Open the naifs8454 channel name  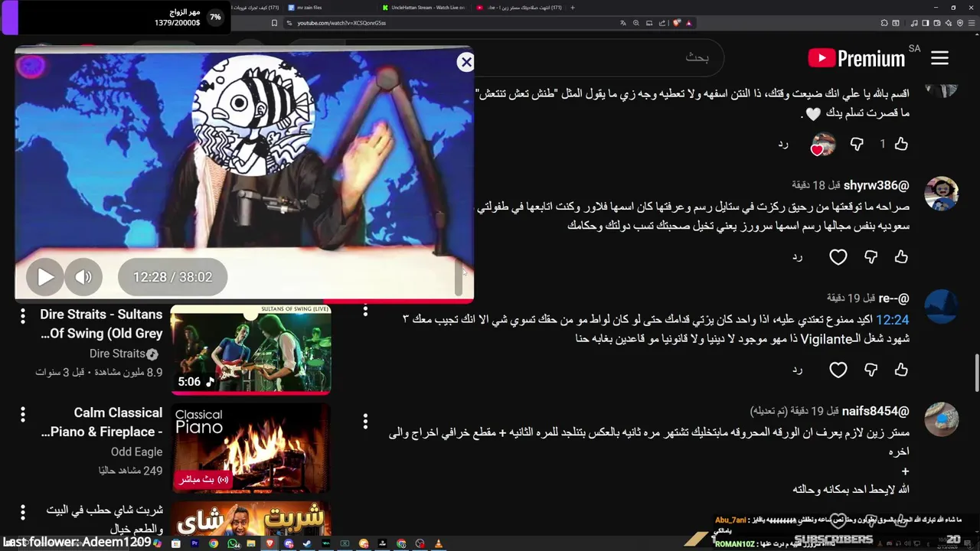(875, 411)
